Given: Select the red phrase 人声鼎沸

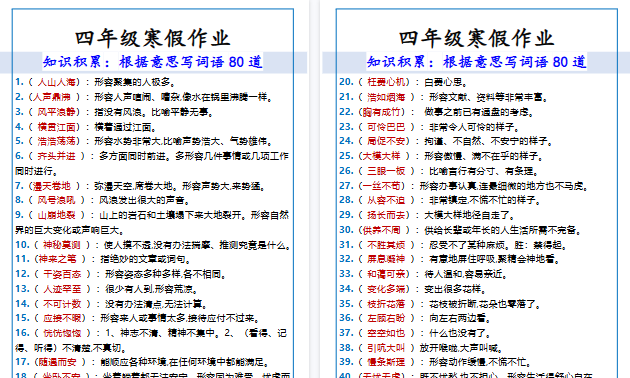Looking at the screenshot, I should pyautogui.click(x=51, y=97).
